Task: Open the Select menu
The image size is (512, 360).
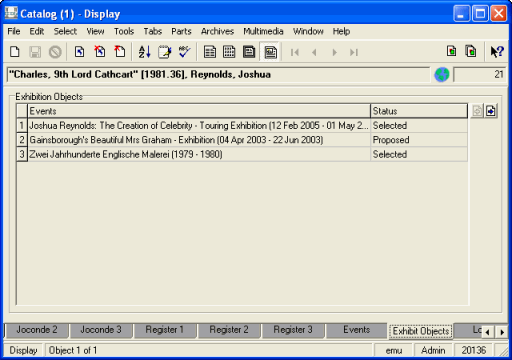Action: (65, 31)
